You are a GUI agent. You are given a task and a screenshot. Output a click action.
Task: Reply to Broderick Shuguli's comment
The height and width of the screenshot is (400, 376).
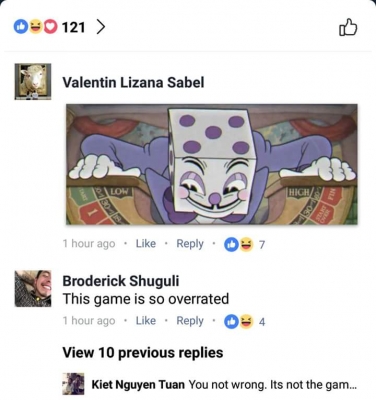pyautogui.click(x=190, y=321)
